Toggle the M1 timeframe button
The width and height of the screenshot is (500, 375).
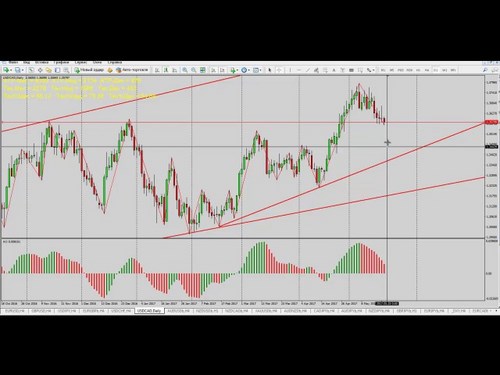(383, 70)
